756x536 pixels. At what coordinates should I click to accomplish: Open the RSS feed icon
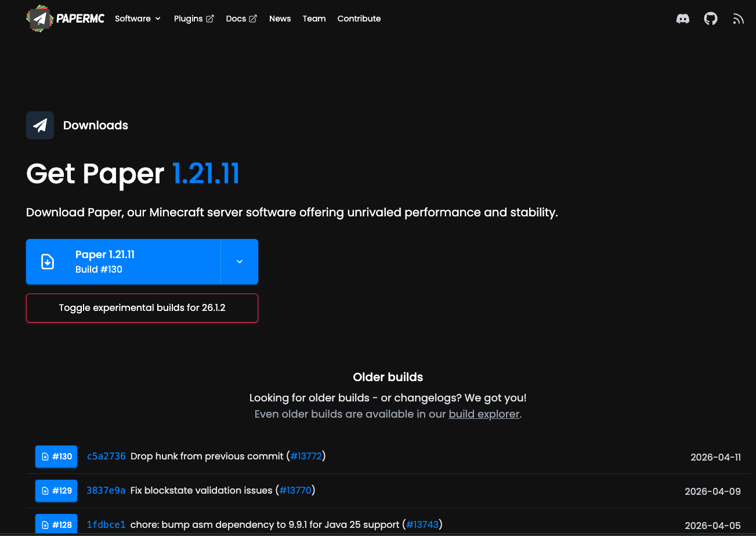pos(738,19)
